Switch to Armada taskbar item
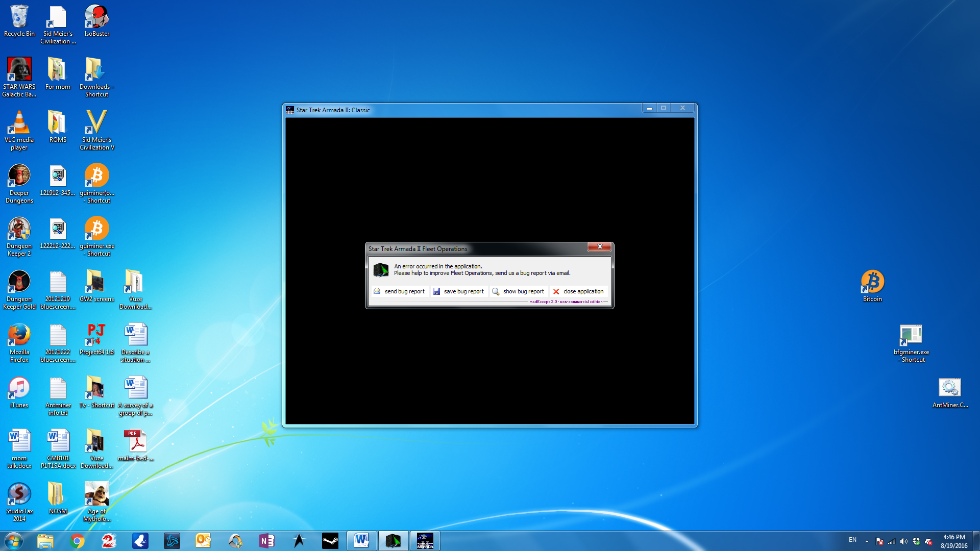The image size is (980, 551). [x=425, y=541]
